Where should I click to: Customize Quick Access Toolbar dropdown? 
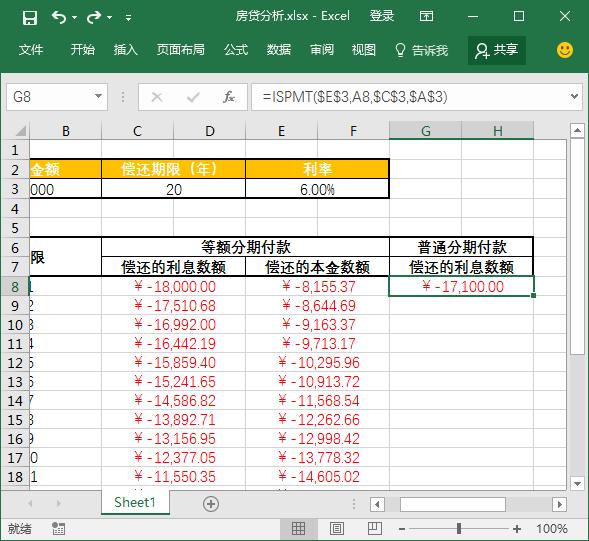tap(128, 17)
